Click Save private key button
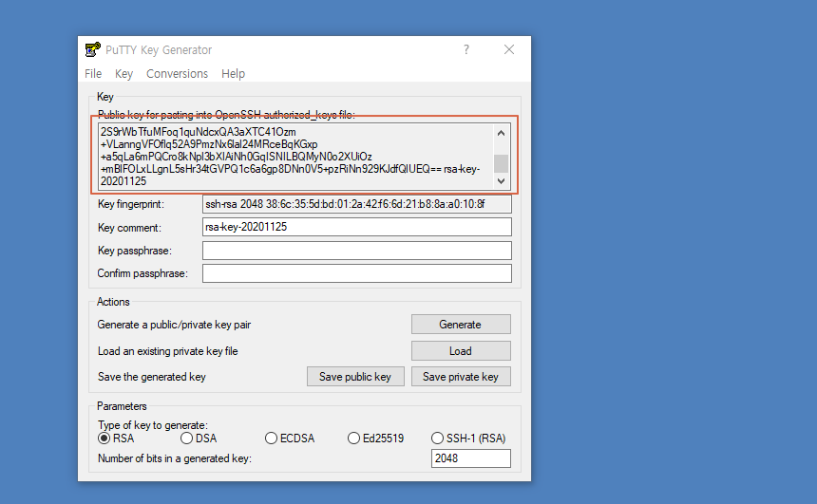Viewport: 817px width, 504px height. pos(461,377)
